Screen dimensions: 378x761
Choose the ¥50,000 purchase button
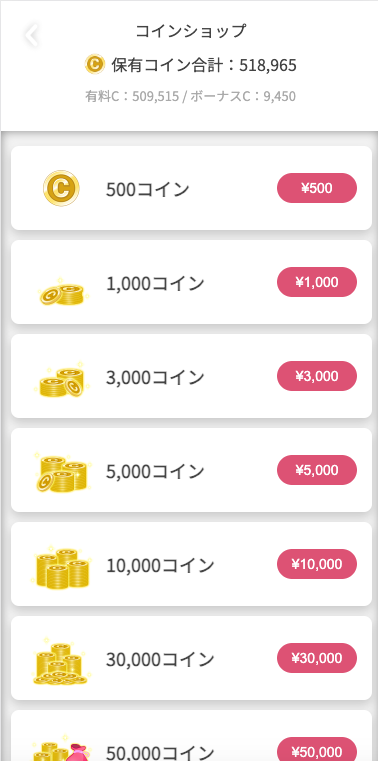pos(317,750)
